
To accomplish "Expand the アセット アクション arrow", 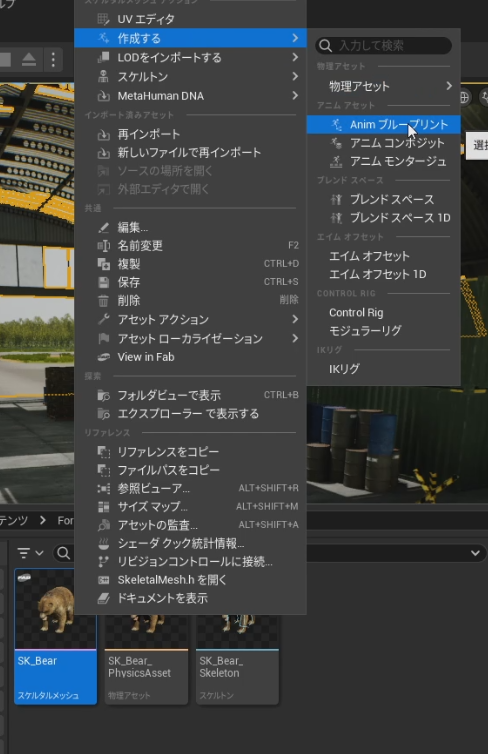I will point(295,319).
